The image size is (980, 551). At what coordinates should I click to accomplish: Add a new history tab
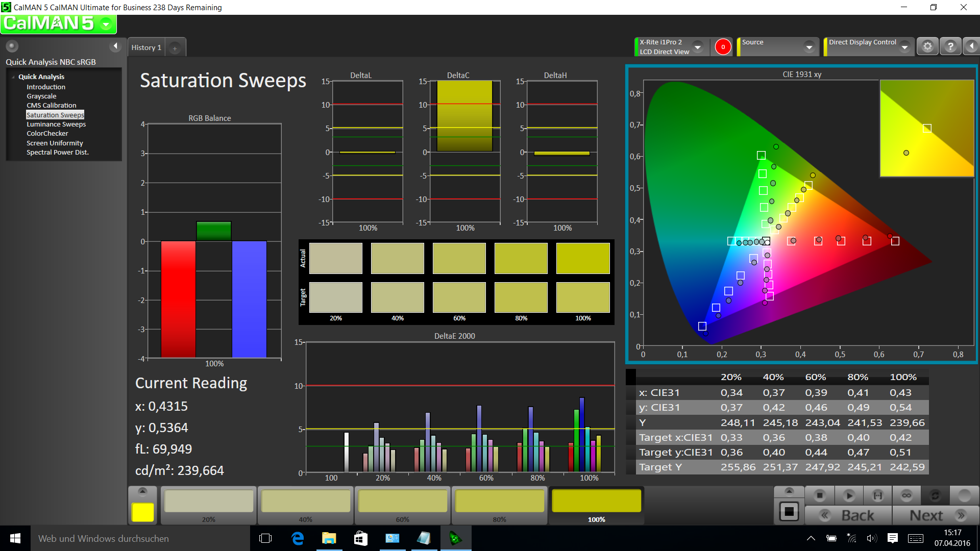tap(175, 48)
